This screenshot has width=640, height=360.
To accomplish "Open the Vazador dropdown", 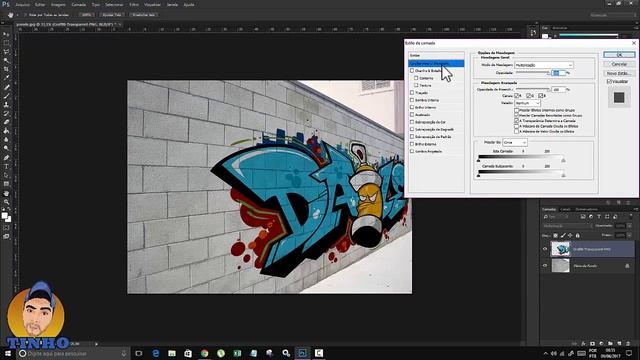I will (x=527, y=103).
